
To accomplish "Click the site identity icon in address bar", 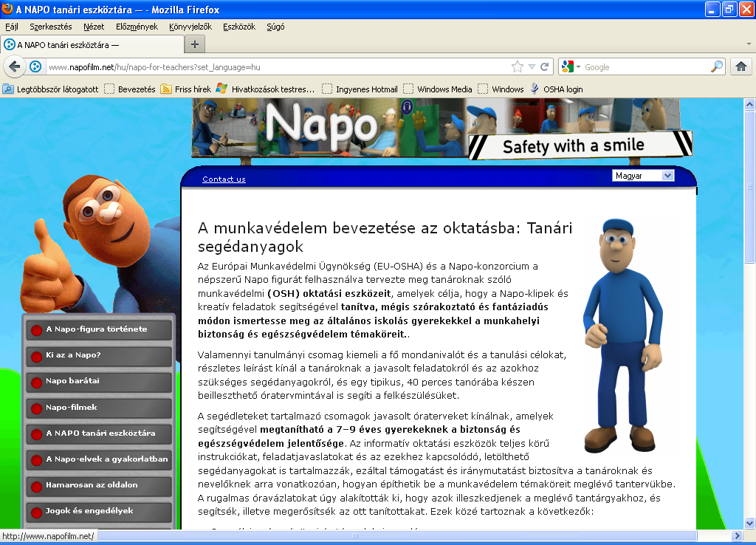I will pos(35,66).
